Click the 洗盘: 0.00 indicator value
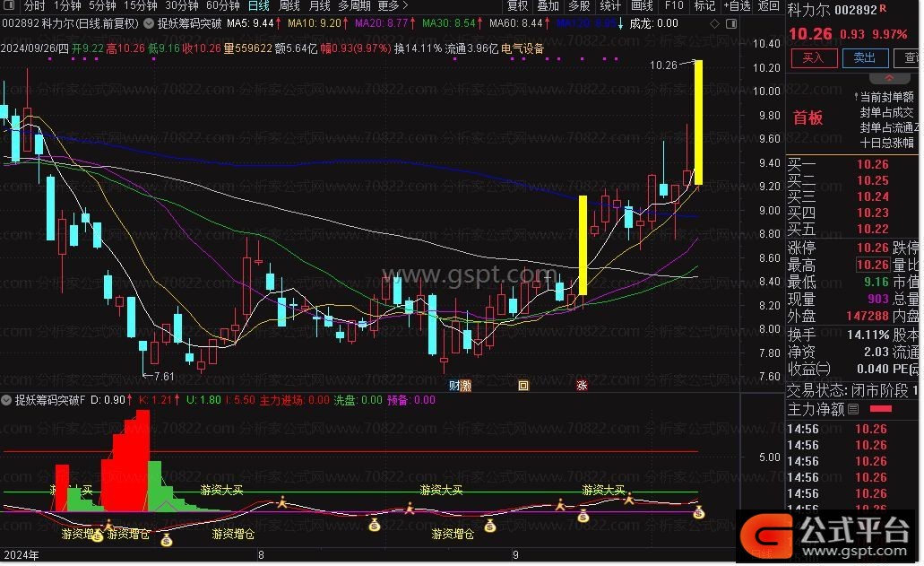Image resolution: width=924 pixels, height=566 pixels. [358, 400]
